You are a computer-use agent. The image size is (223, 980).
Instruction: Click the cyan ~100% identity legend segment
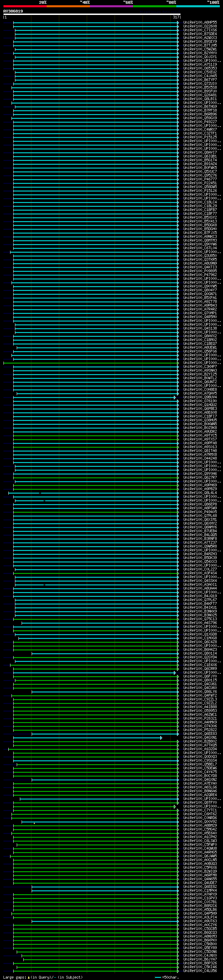(198, 6)
